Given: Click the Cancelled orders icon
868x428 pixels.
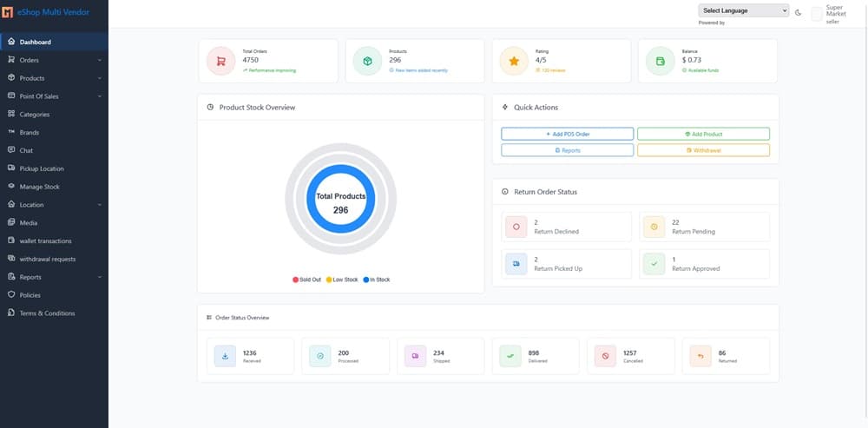Looking at the screenshot, I should coord(605,356).
